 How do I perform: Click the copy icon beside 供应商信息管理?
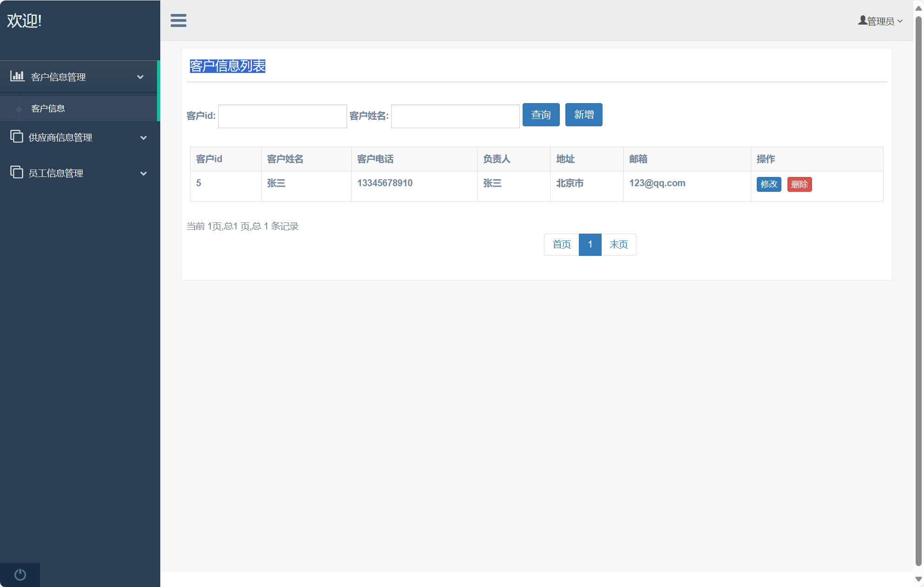(17, 137)
